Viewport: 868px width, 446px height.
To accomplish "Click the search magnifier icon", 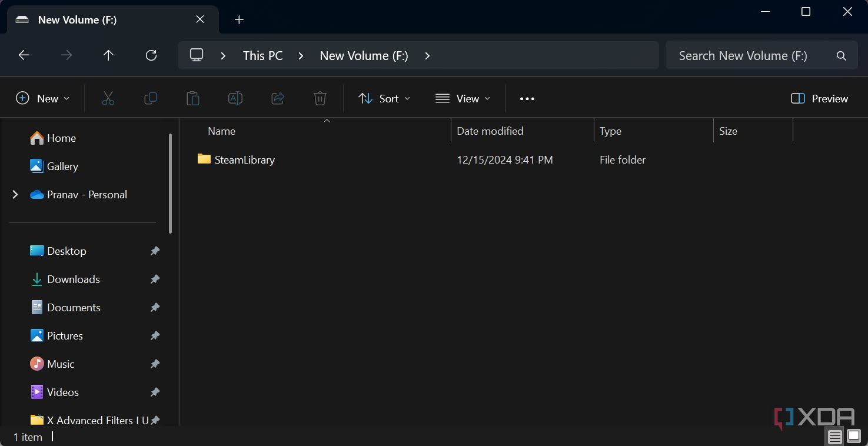I will click(842, 56).
